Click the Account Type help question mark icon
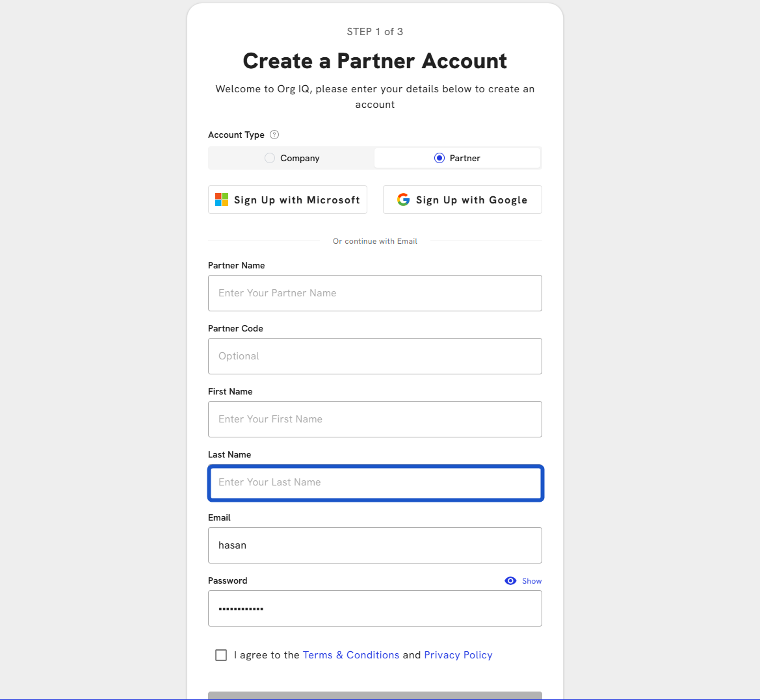Image resolution: width=760 pixels, height=700 pixels. (x=274, y=135)
